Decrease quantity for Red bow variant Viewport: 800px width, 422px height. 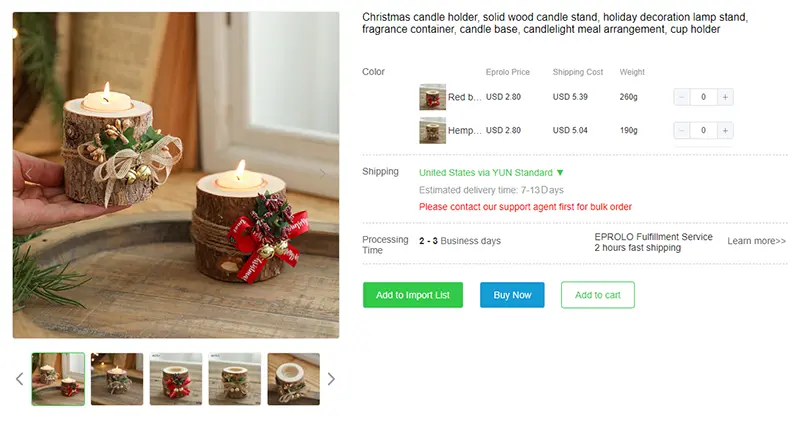point(682,97)
